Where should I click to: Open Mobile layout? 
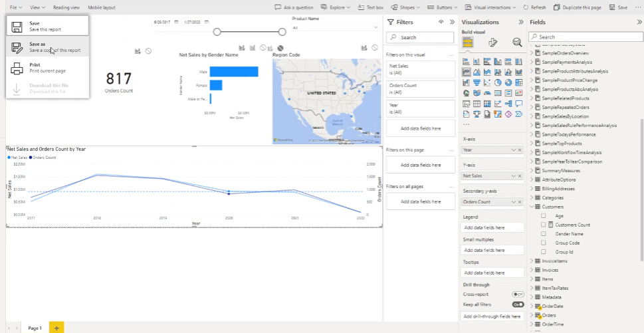102,7
